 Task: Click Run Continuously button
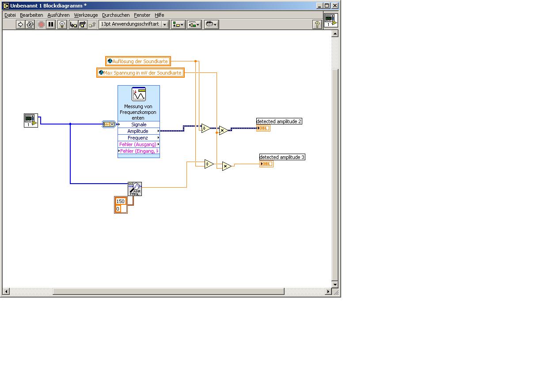pos(30,25)
